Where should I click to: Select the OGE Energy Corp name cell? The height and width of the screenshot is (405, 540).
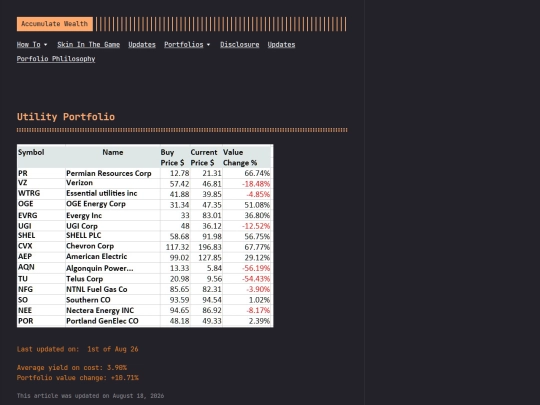tap(96, 204)
